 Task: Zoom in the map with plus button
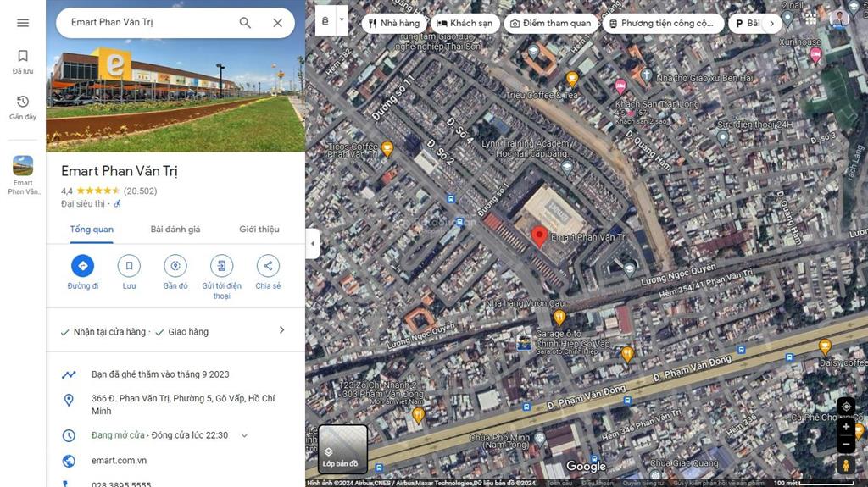(845, 427)
